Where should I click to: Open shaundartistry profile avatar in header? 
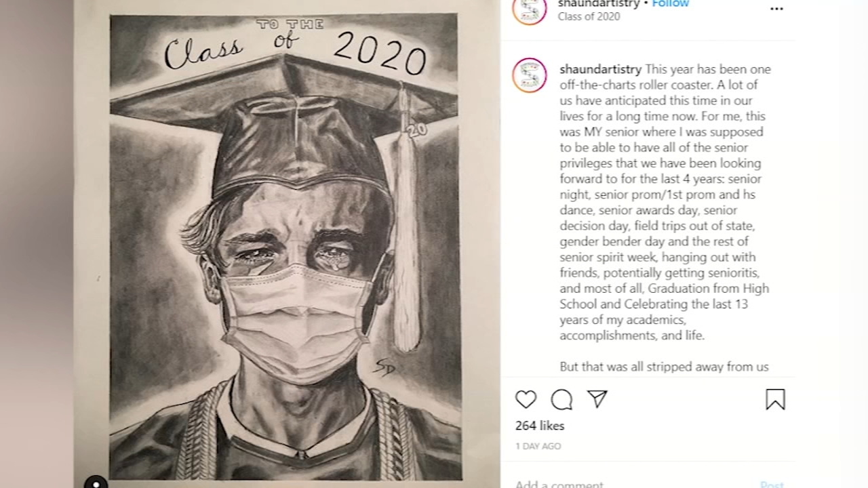click(530, 9)
